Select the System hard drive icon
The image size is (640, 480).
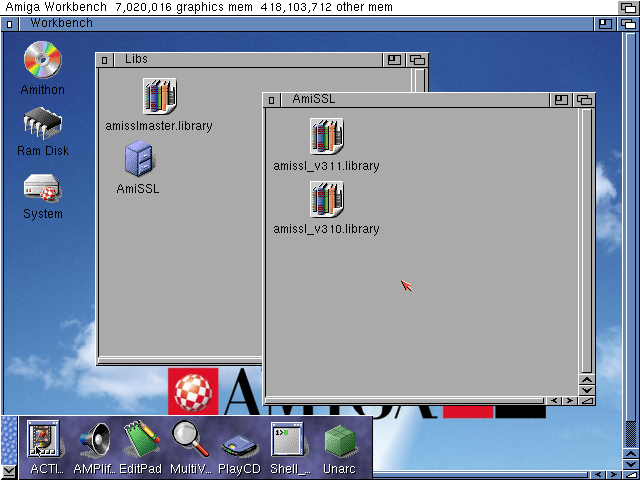[42, 188]
